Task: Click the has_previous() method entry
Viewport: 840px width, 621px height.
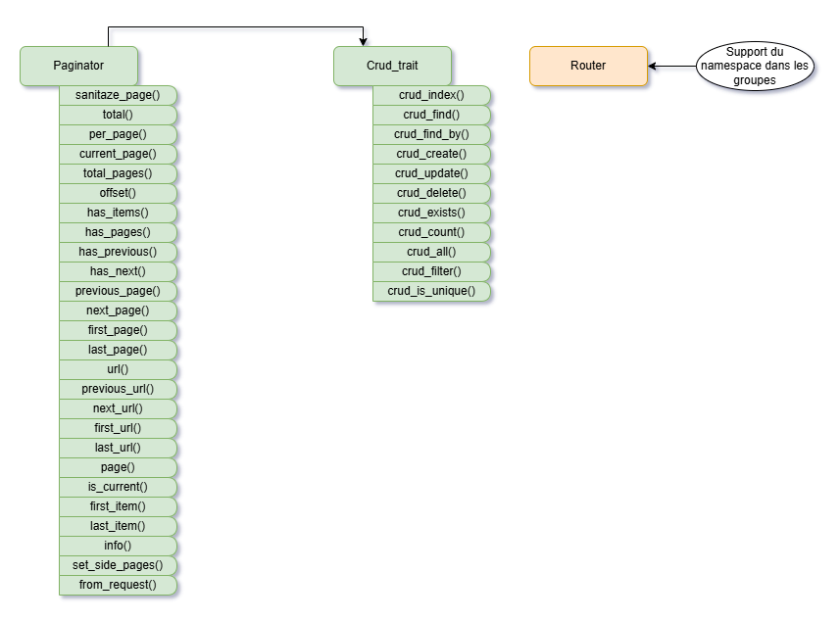Action: [x=118, y=252]
